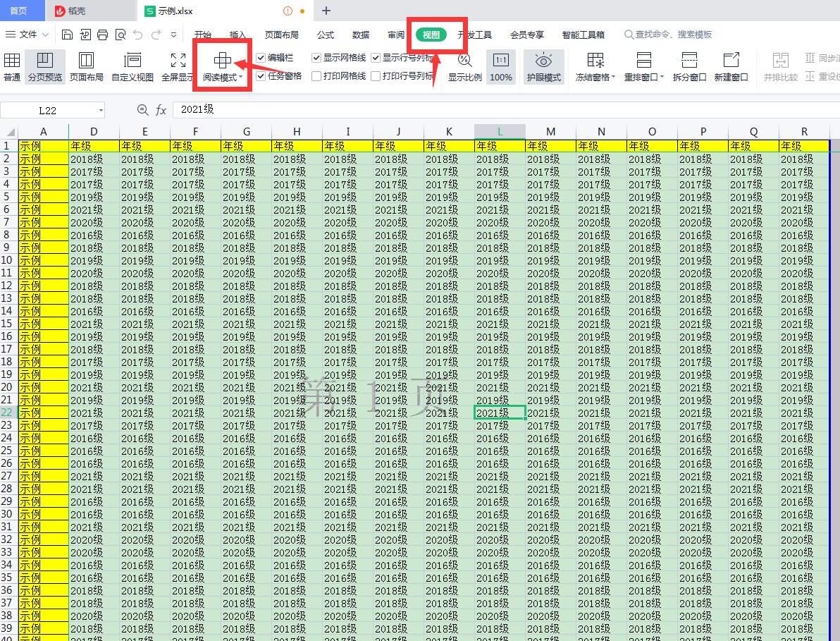
Task: Select column L header
Action: pos(500,132)
